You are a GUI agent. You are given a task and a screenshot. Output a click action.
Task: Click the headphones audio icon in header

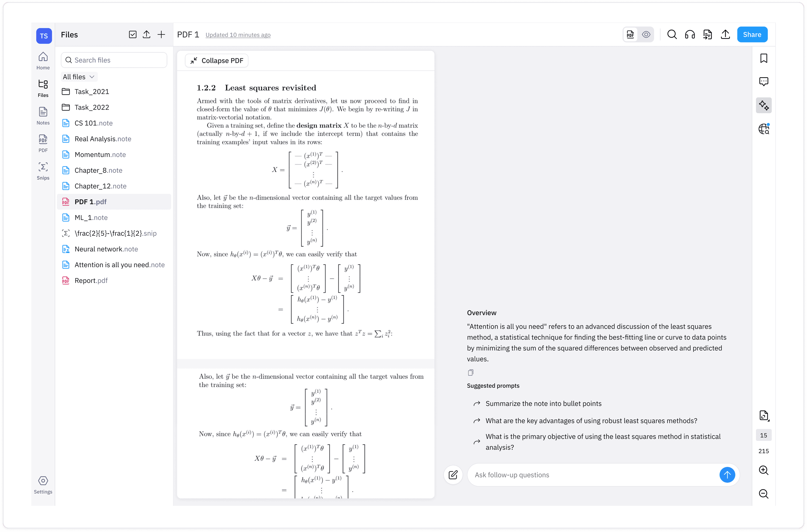690,35
